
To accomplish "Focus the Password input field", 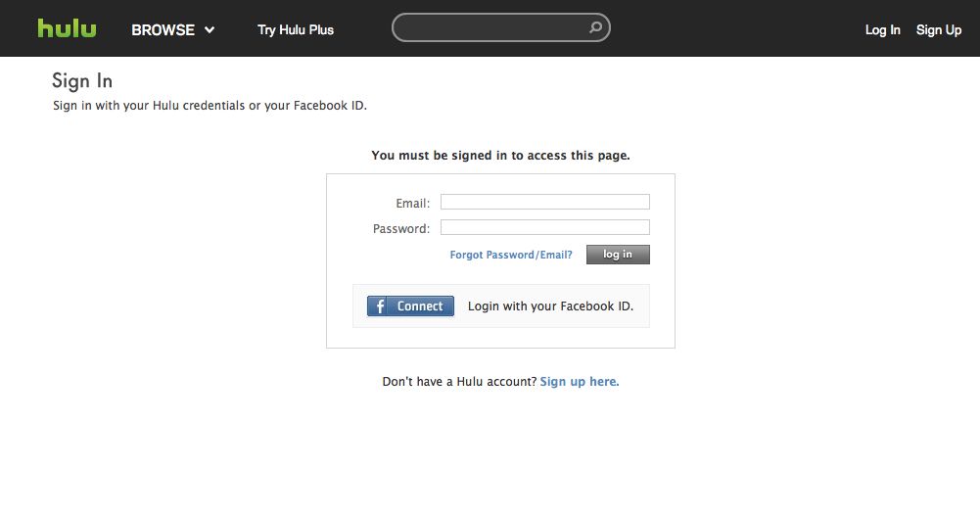I will click(545, 227).
